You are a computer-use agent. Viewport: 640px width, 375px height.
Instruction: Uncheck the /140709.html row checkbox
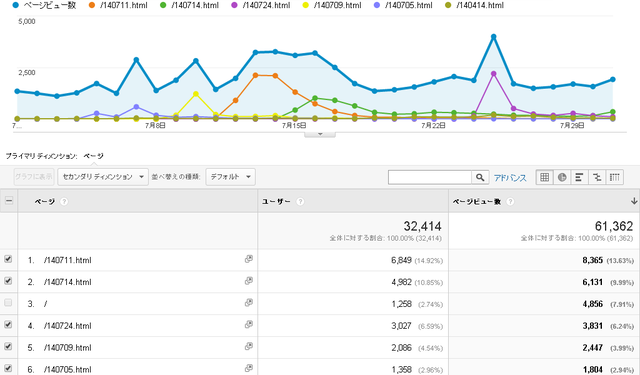(x=8, y=346)
